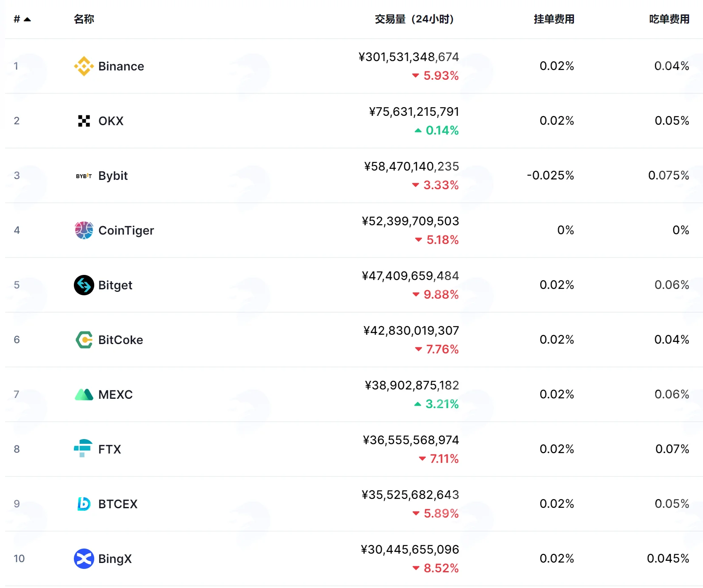Click the CoinTiger logo icon
The image size is (703, 588).
[84, 230]
